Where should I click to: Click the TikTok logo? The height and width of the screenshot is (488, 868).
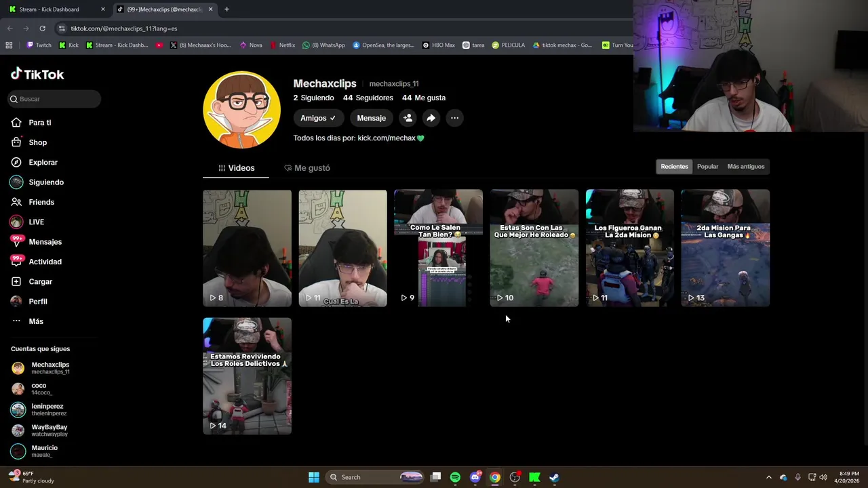[x=37, y=74]
